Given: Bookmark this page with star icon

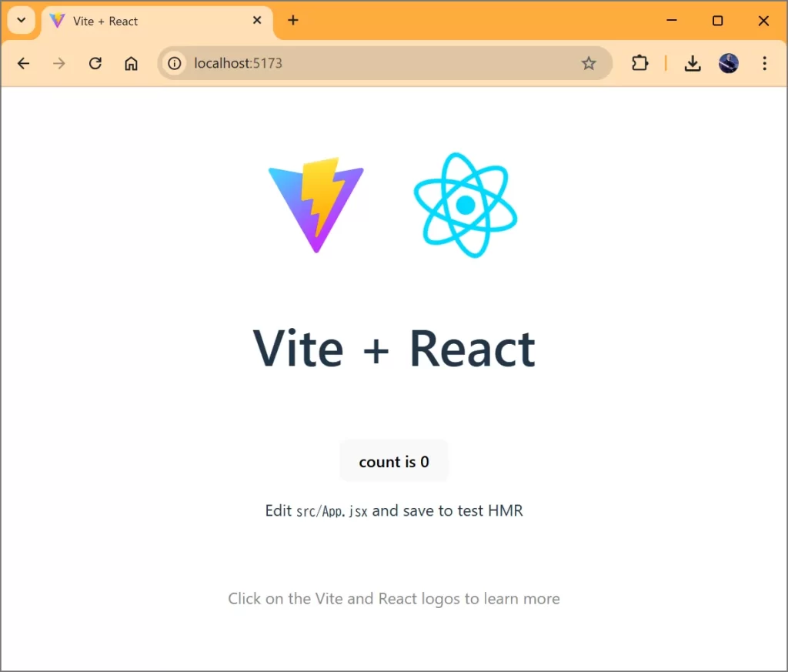Looking at the screenshot, I should [589, 63].
